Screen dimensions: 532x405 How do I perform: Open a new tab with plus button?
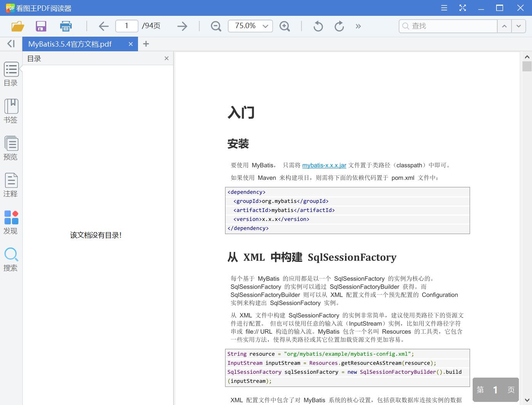[x=146, y=44]
